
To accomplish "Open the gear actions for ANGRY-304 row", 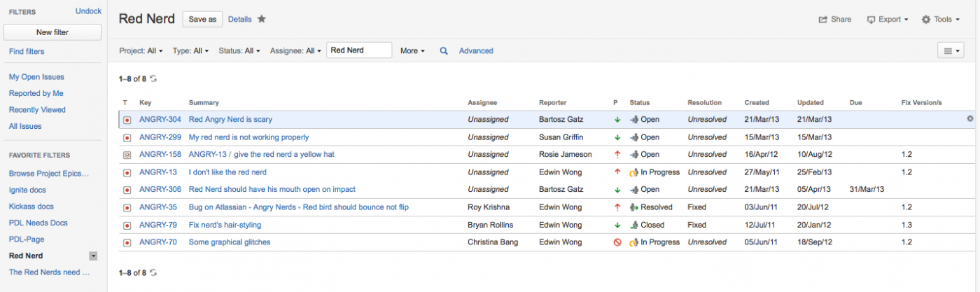I will pyautogui.click(x=969, y=119).
